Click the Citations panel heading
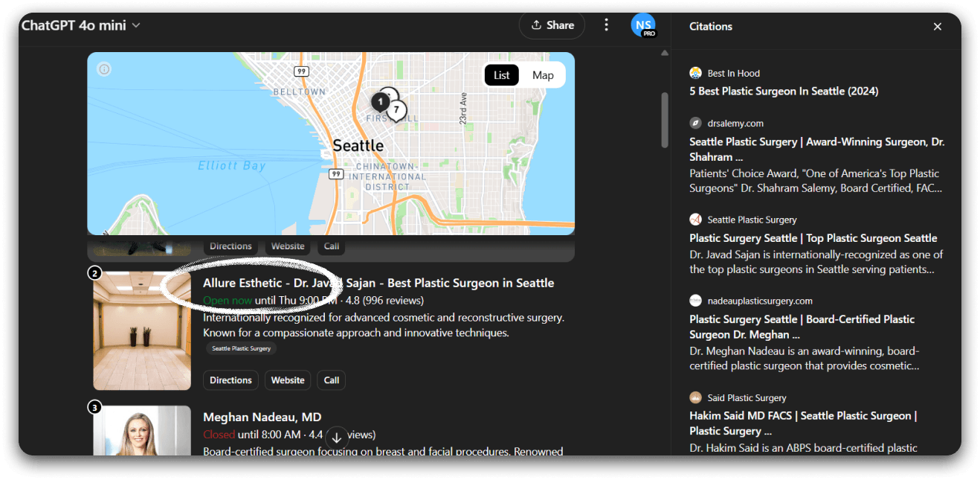This screenshot has height=480, width=980. (x=711, y=26)
